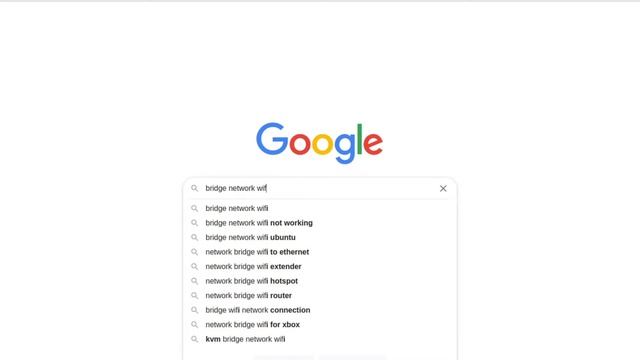The width and height of the screenshot is (640, 360).
Task: Pick 'kvm bridge network wifi' suggestion
Action: (x=320, y=339)
